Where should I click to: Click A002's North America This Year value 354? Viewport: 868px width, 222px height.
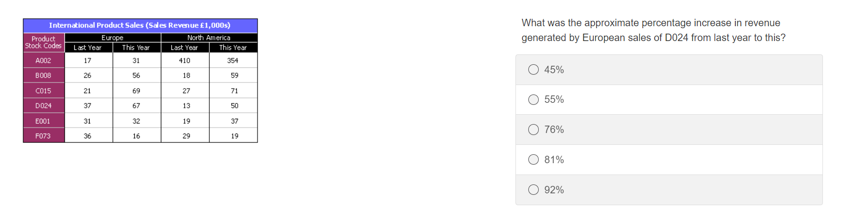[233, 60]
